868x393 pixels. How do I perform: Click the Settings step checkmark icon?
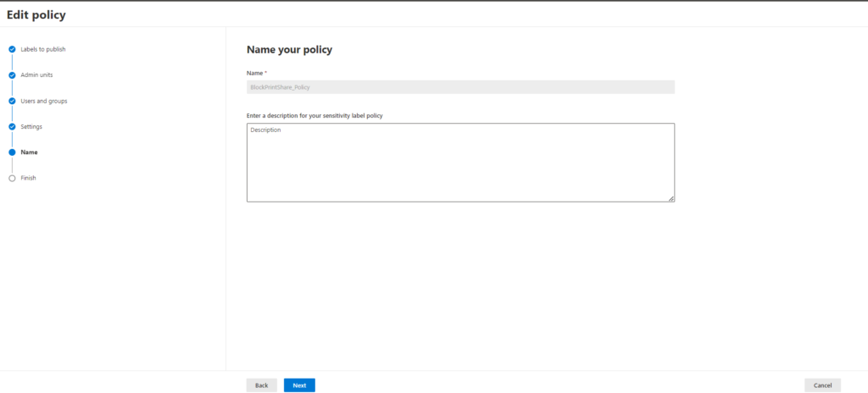tap(12, 127)
